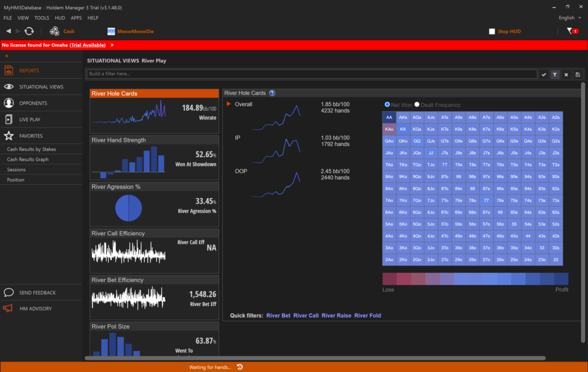Open the HELP menu
Screen dimensions: 588x372
[x=92, y=18]
